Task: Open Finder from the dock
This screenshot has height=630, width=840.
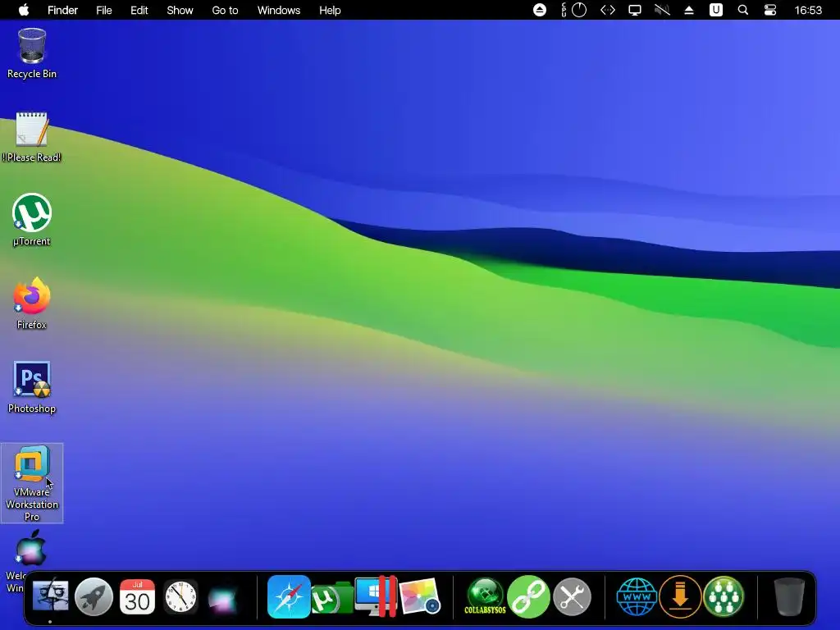Action: [x=50, y=596]
